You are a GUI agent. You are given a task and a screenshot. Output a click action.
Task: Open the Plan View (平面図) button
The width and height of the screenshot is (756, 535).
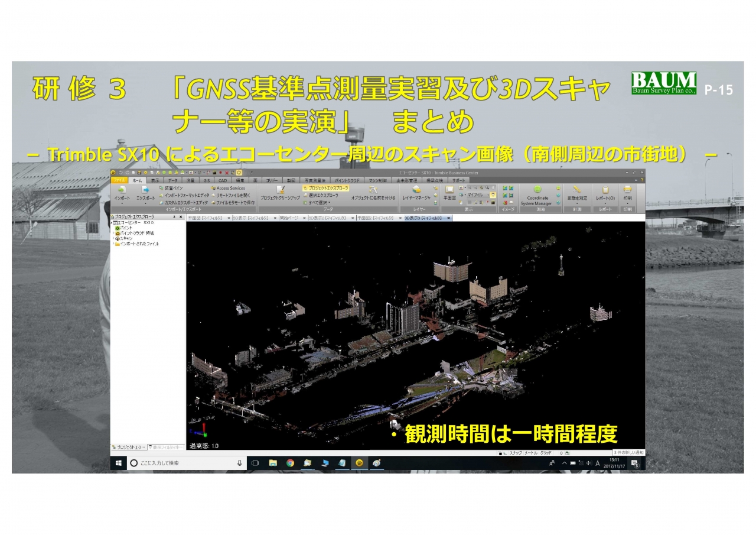point(449,193)
